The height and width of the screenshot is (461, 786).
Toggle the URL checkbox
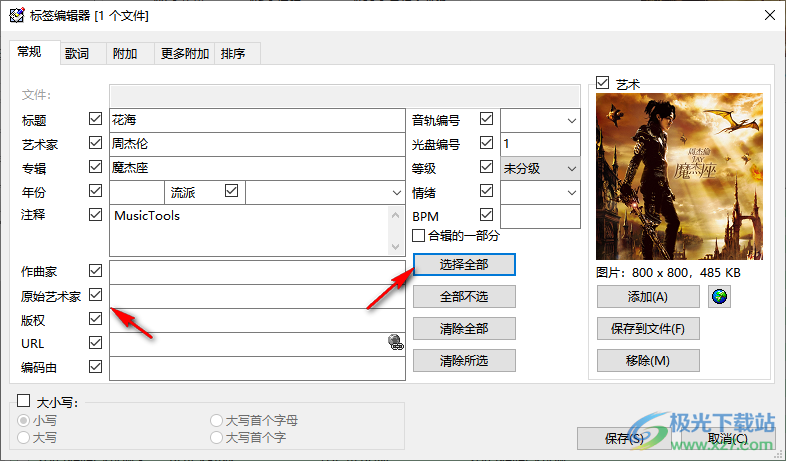point(95,343)
